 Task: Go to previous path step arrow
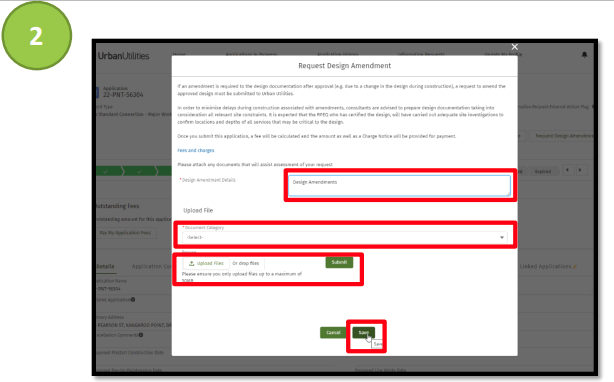point(568,170)
